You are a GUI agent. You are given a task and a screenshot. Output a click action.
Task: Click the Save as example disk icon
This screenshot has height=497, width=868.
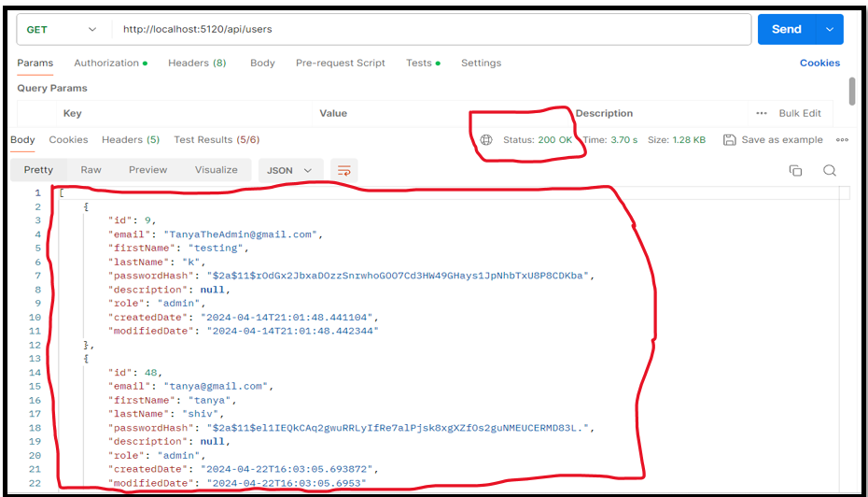pos(730,140)
